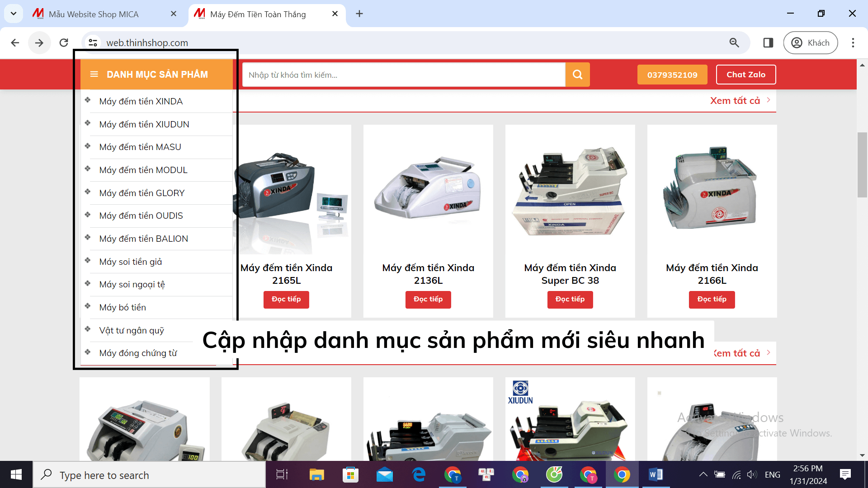The width and height of the screenshot is (868, 488).
Task: Select Máy đếm tiền XINDA menu item
Action: tap(141, 101)
